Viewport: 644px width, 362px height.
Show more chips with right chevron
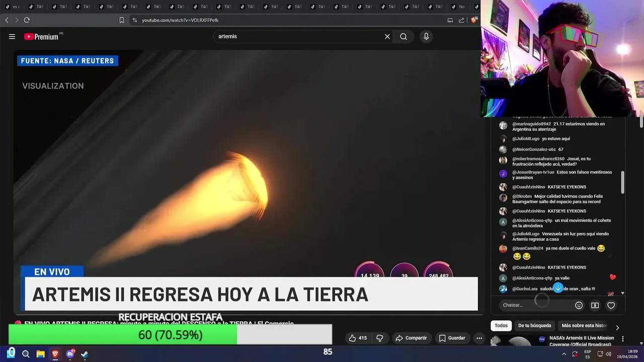[617, 327]
